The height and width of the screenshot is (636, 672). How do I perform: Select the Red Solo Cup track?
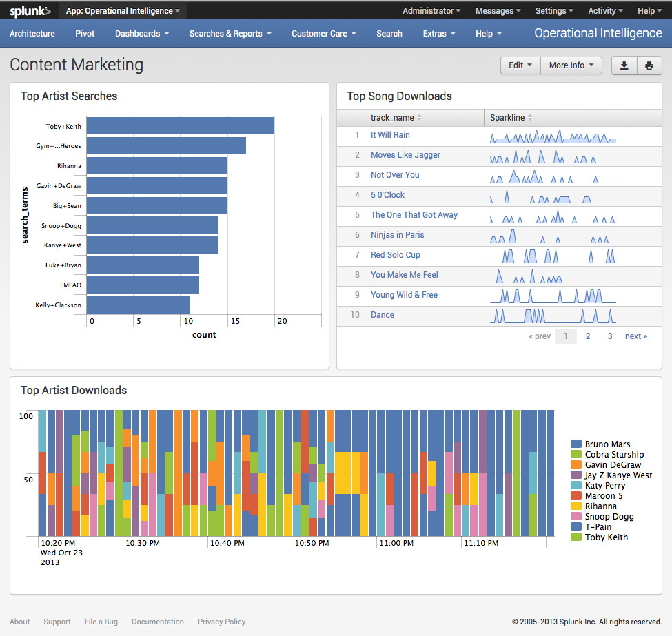395,255
